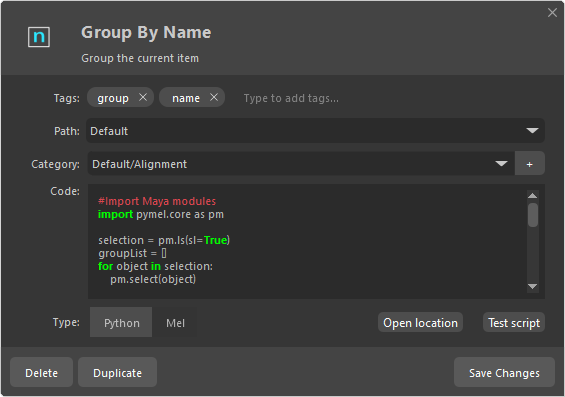This screenshot has height=397, width=565.
Task: Click the script icon with letter n
Action: [x=39, y=37]
